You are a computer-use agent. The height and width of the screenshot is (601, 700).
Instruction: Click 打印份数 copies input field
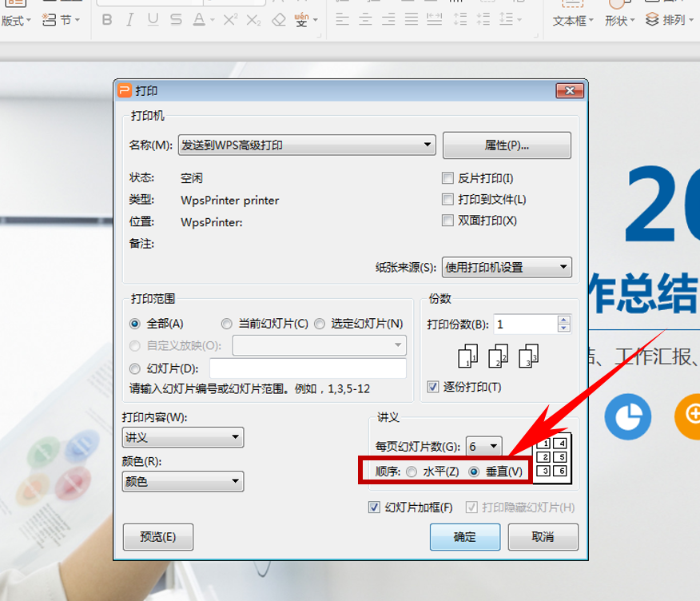pos(526,324)
